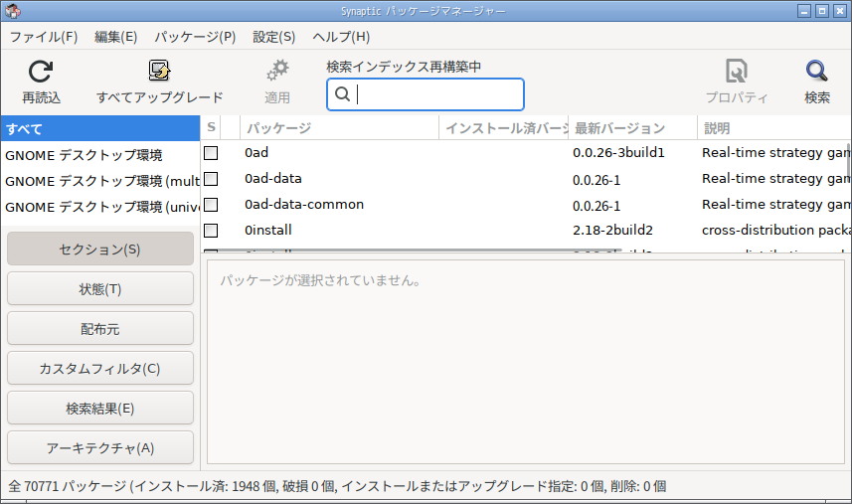Screen dimensions: 852x504
Task: Sort by インストール済バージョン column header
Action: click(x=504, y=127)
